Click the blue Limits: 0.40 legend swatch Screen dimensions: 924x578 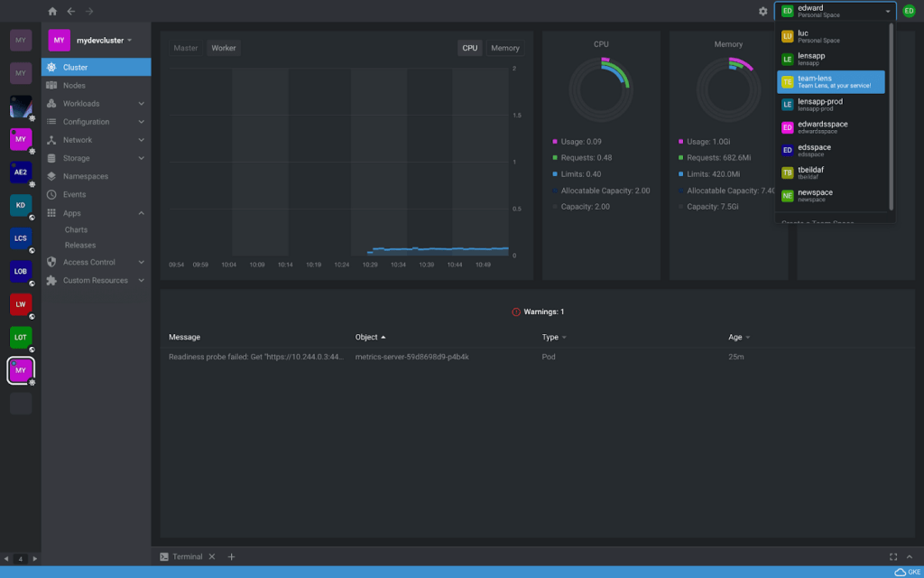pyautogui.click(x=555, y=174)
